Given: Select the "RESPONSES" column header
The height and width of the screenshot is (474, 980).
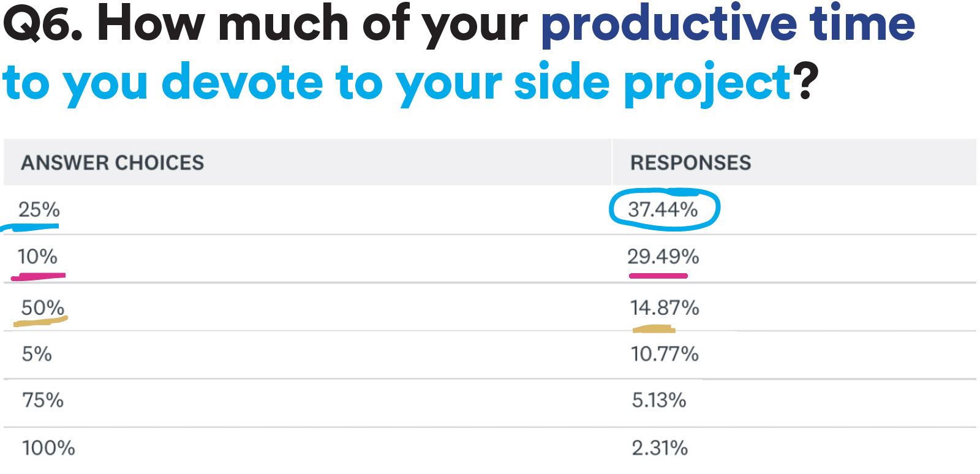Looking at the screenshot, I should (690, 163).
